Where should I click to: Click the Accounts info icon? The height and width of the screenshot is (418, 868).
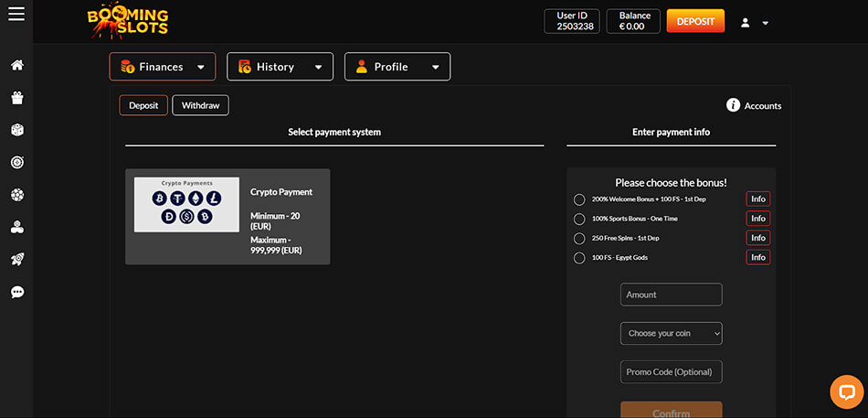733,105
